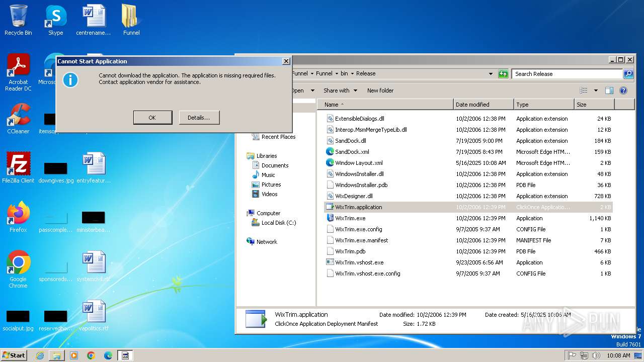The height and width of the screenshot is (362, 644).
Task: Click the Search Release input field
Action: tap(567, 74)
